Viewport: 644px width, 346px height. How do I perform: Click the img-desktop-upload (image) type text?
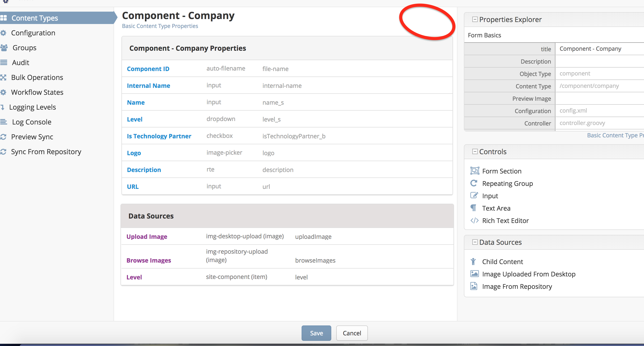click(245, 236)
